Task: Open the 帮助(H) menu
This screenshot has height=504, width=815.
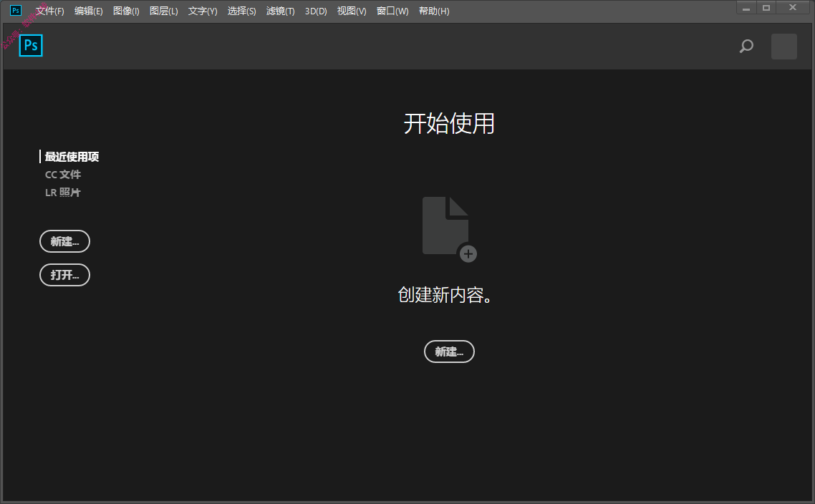Action: [434, 11]
